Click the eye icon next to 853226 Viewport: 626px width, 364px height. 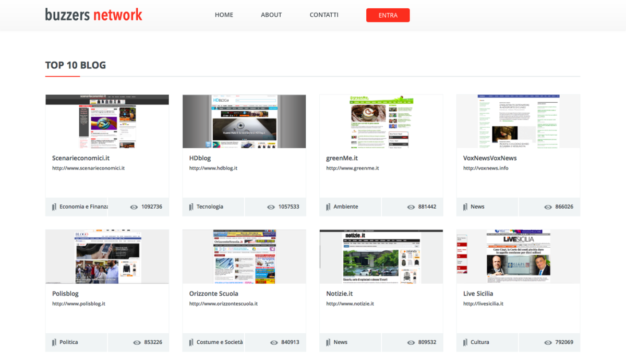[x=137, y=343]
